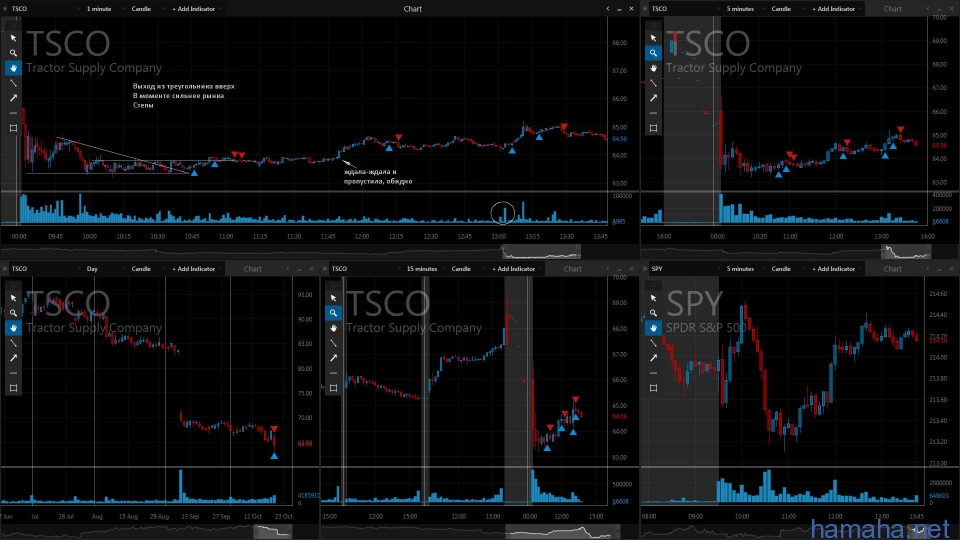The image size is (960, 540).
Task: Switch to Chart tab of top-right TSCO panel
Action: tap(893, 9)
